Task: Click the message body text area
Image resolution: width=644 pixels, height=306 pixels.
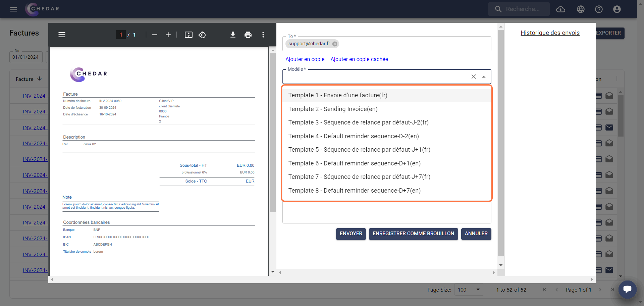Action: coord(387,213)
